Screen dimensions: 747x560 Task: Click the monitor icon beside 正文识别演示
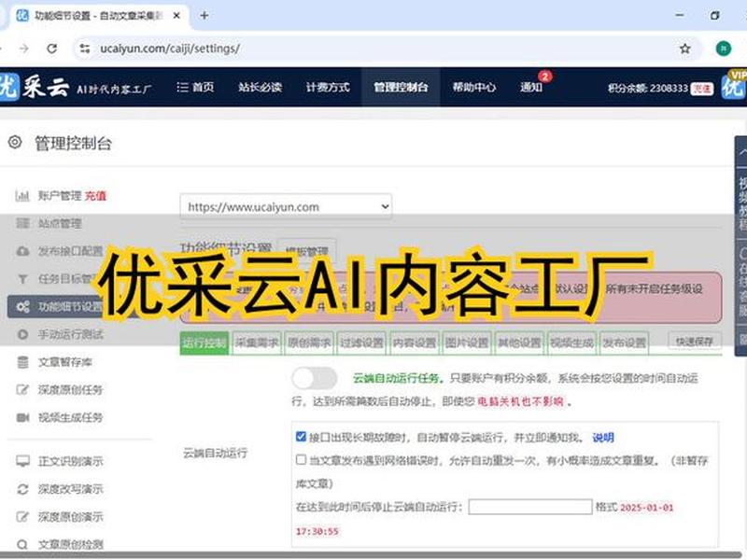point(22,461)
